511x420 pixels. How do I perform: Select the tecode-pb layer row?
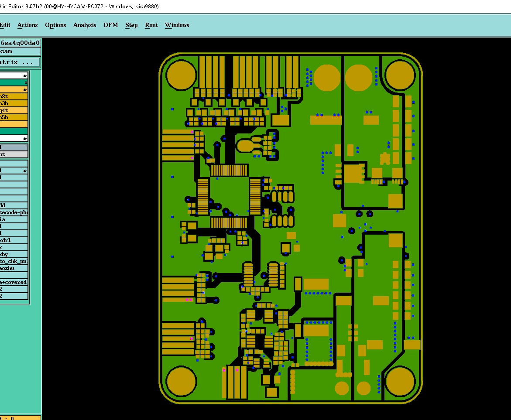[14, 212]
